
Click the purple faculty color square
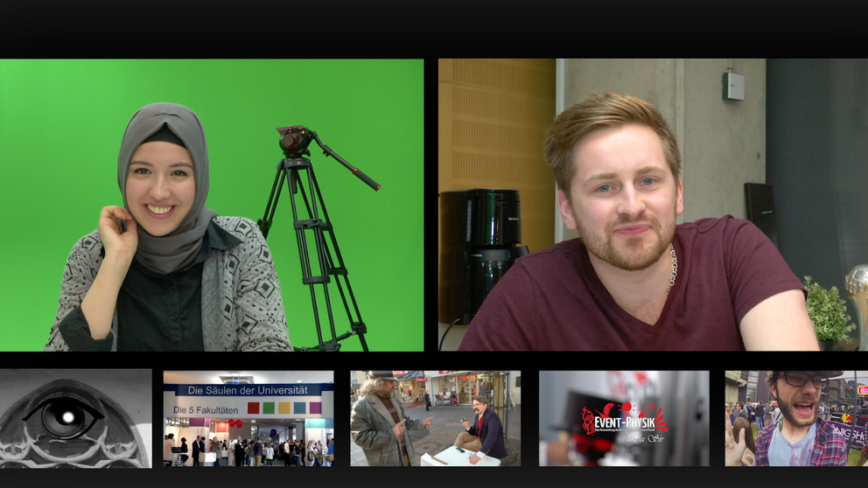pyautogui.click(x=315, y=408)
